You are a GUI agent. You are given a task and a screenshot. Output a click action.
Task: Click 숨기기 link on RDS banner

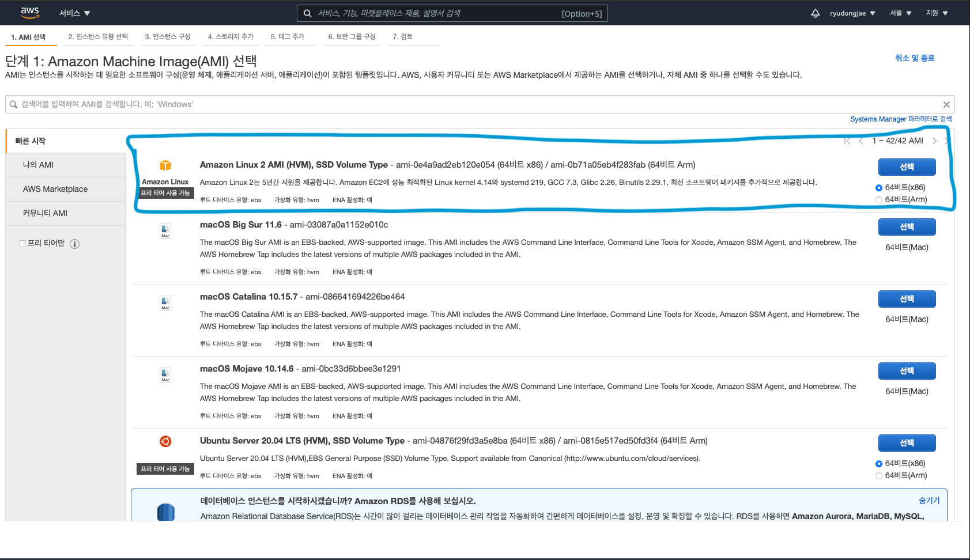pos(929,501)
